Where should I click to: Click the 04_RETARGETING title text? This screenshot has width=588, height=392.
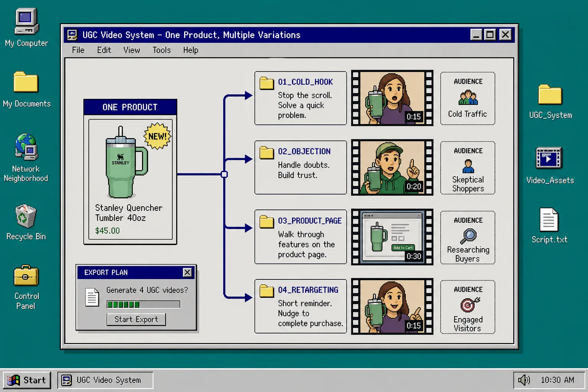pos(308,290)
